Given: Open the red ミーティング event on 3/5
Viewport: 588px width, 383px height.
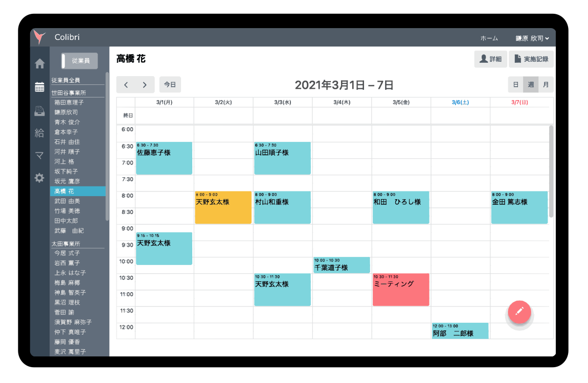Looking at the screenshot, I should (x=401, y=290).
